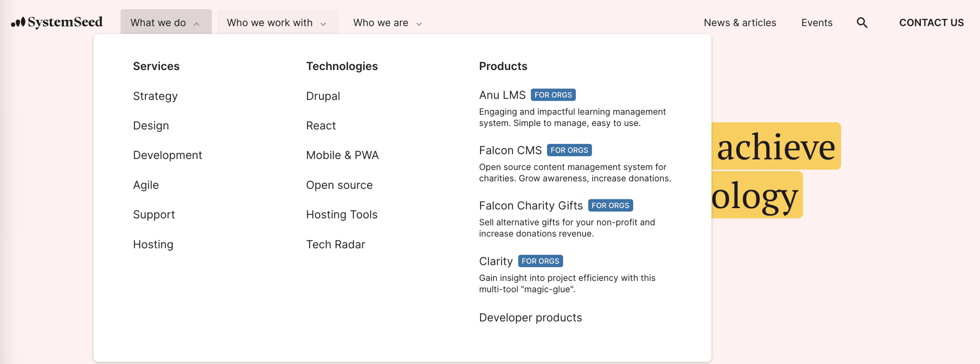Image resolution: width=980 pixels, height=364 pixels.
Task: Click the CONTACT US button
Action: pos(931,23)
